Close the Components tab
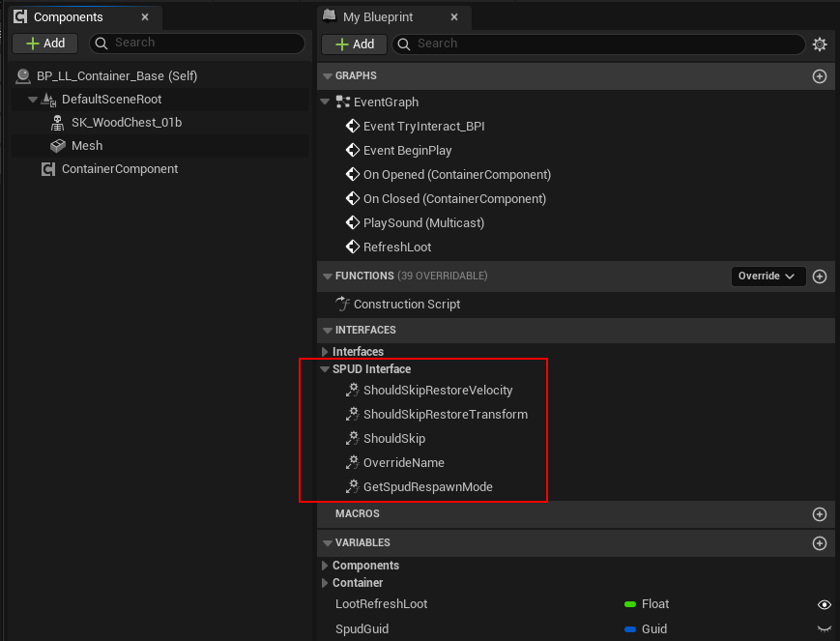The height and width of the screenshot is (641, 840). [x=145, y=17]
